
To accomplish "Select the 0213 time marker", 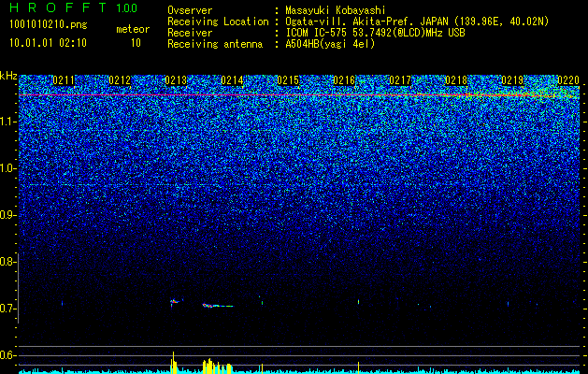I will [176, 80].
